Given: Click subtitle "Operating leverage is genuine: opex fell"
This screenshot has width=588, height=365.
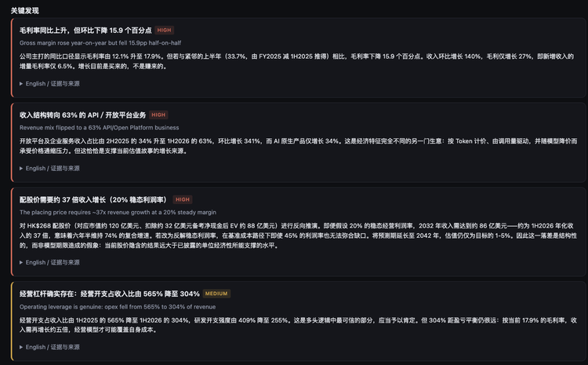Looking at the screenshot, I should pos(118,307).
